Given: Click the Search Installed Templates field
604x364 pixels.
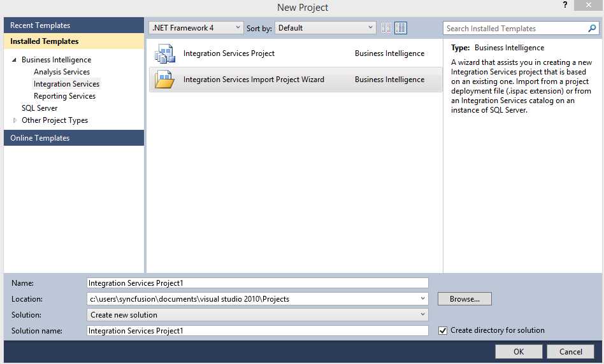Looking at the screenshot, I should pos(515,28).
